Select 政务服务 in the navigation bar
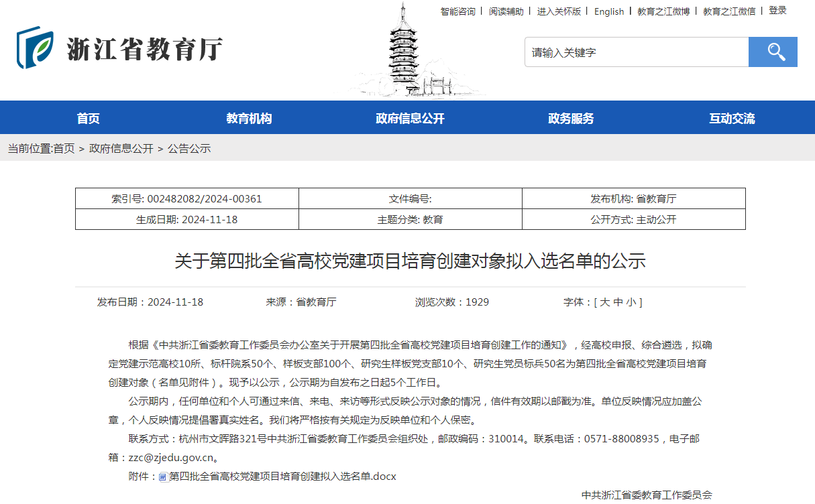The height and width of the screenshot is (504, 815). point(571,119)
